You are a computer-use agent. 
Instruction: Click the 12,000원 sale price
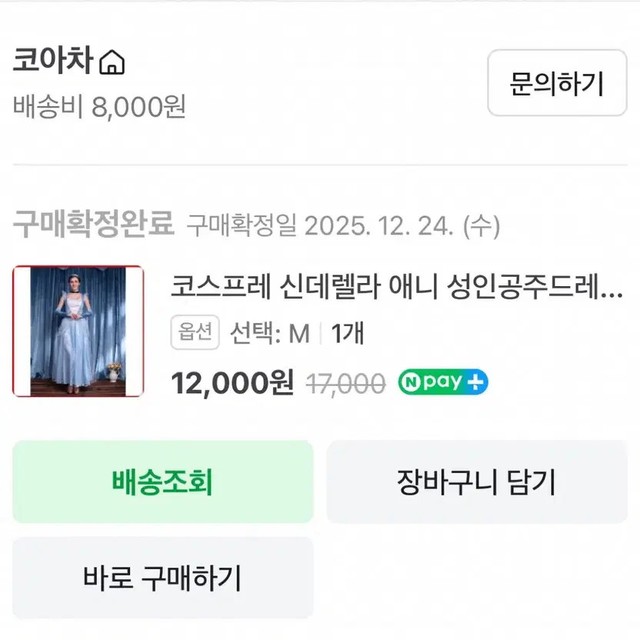click(232, 382)
